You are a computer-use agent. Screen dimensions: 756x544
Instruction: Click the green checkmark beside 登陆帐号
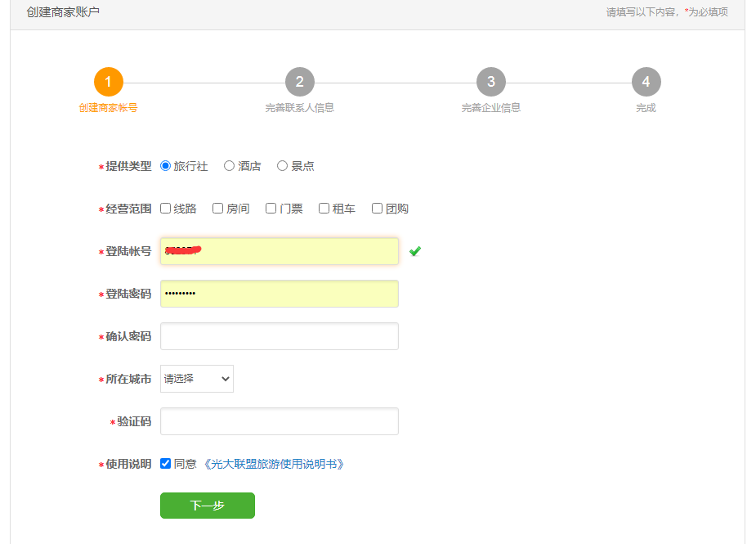(414, 251)
